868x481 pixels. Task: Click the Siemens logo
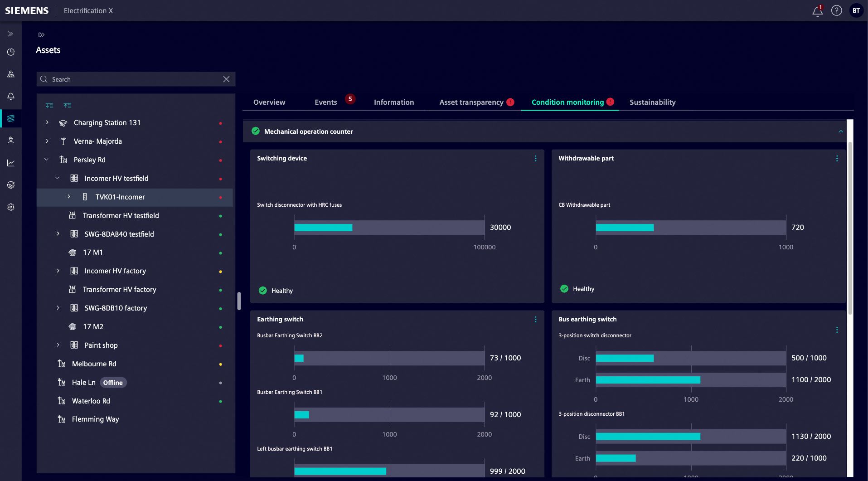(27, 10)
